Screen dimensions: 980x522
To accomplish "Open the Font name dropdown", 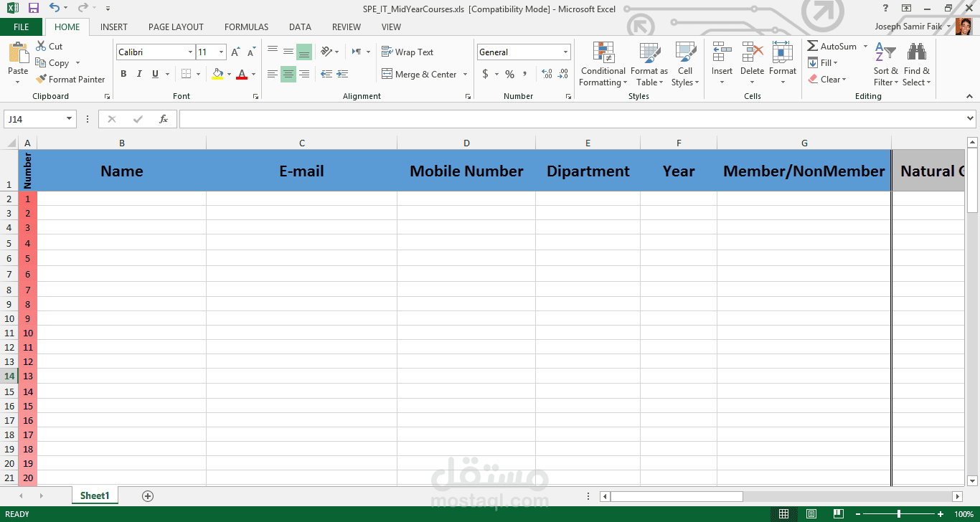I will 189,52.
